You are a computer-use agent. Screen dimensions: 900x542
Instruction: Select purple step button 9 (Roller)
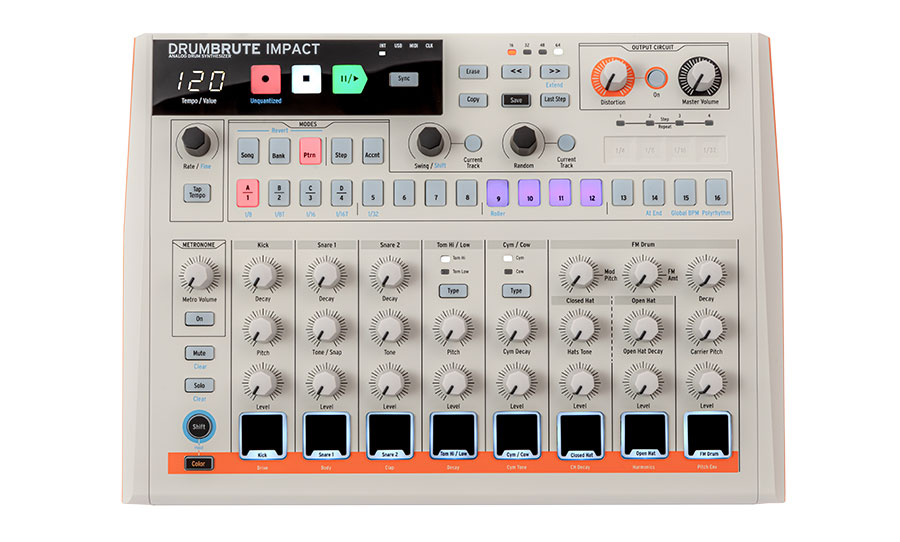tap(498, 193)
